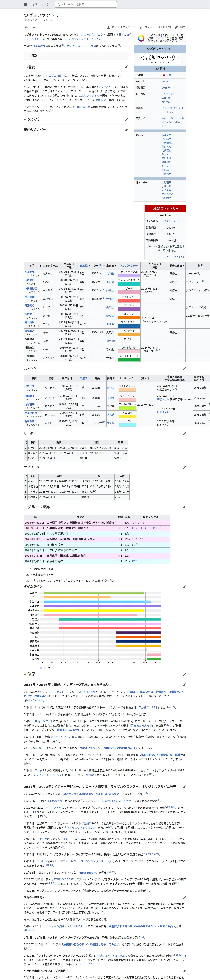Image resolution: width=210 pixels, height=980 pixels.
Task: Click timeline bar for 山岸理子
Action: click(93, 593)
